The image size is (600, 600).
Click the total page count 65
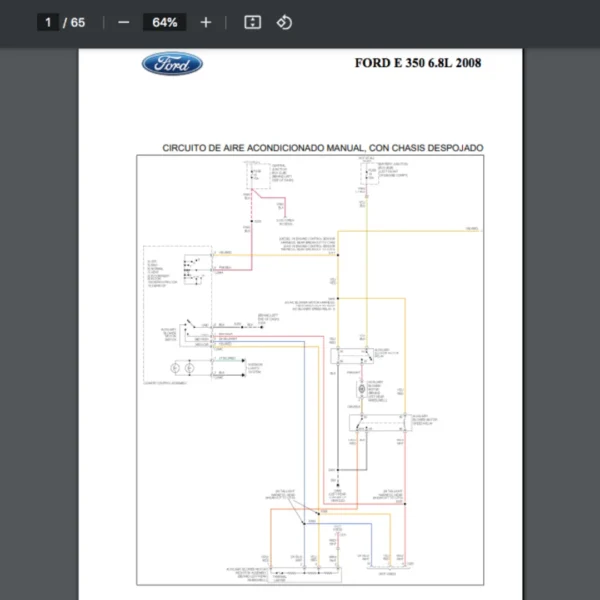click(x=77, y=22)
